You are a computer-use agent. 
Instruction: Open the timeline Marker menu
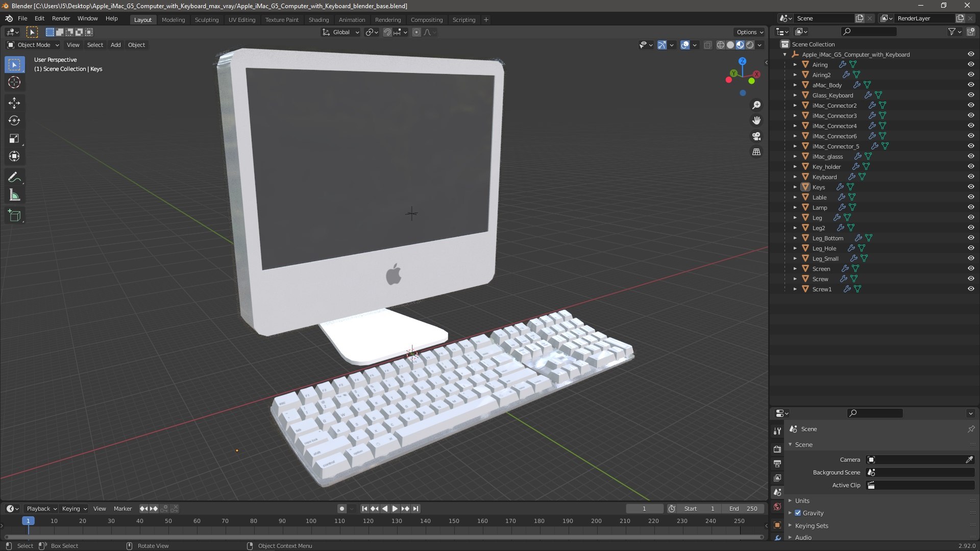(x=122, y=509)
